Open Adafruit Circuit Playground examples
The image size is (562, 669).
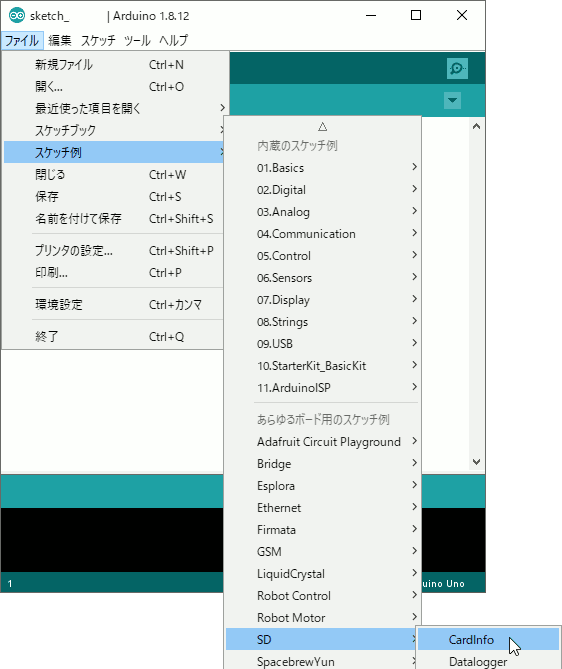coord(323,442)
